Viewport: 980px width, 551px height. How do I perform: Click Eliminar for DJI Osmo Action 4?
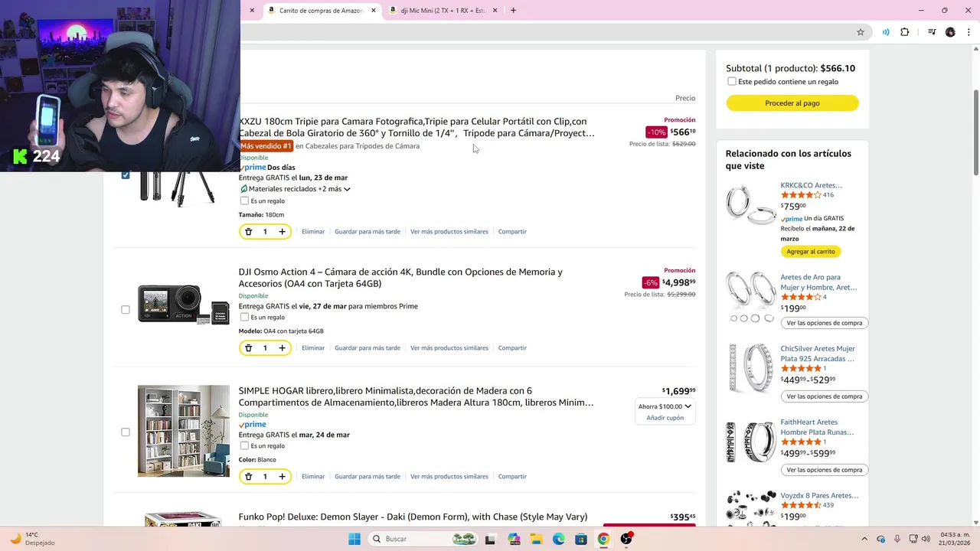tap(313, 348)
